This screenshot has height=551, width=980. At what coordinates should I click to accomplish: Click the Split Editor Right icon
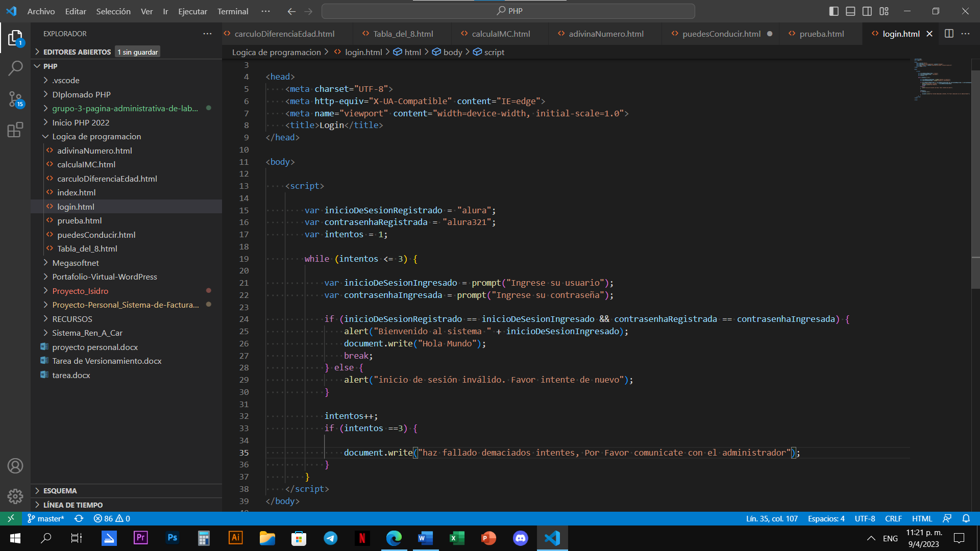click(949, 34)
